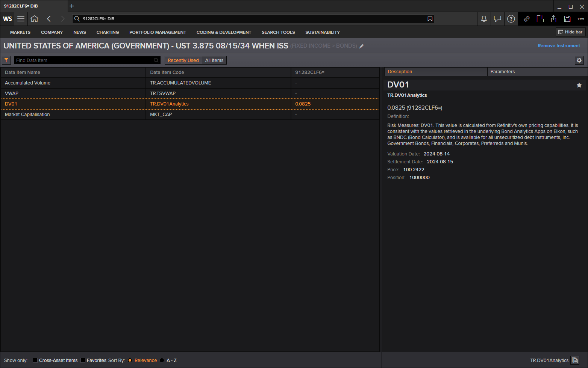Open the SEARCH TOOLS menu
Image resolution: width=588 pixels, height=368 pixels.
tap(278, 32)
